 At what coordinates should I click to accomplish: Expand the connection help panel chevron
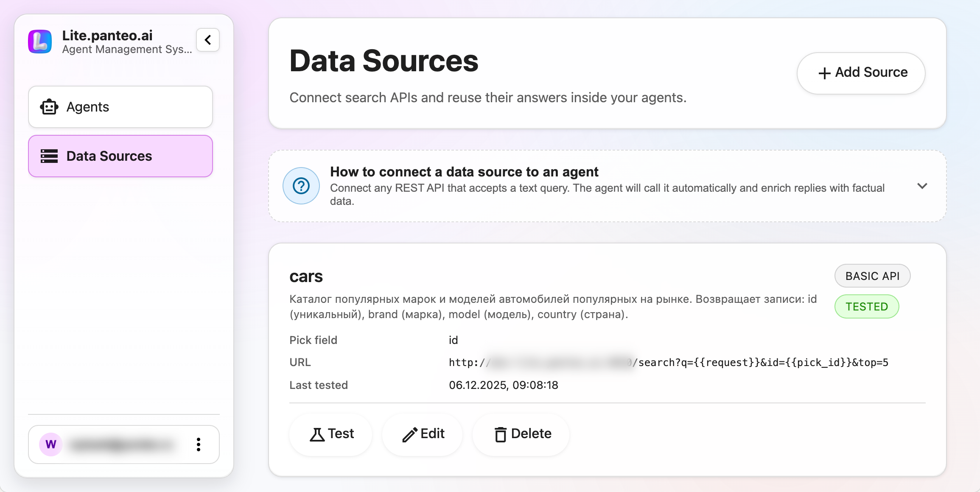pos(922,186)
